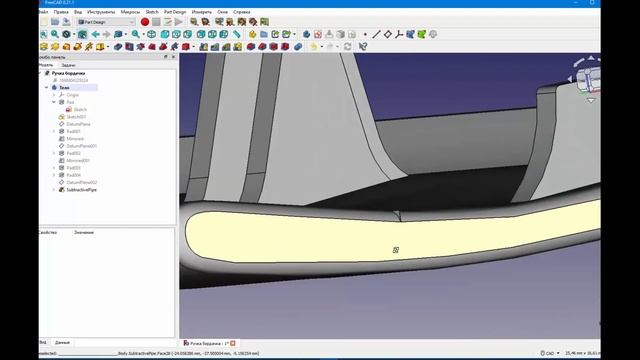Open the Правка menu
The width and height of the screenshot is (640, 360).
(61, 12)
